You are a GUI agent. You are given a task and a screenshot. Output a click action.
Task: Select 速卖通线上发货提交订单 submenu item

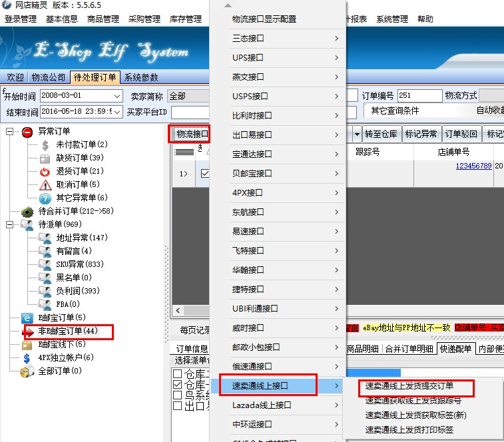409,385
